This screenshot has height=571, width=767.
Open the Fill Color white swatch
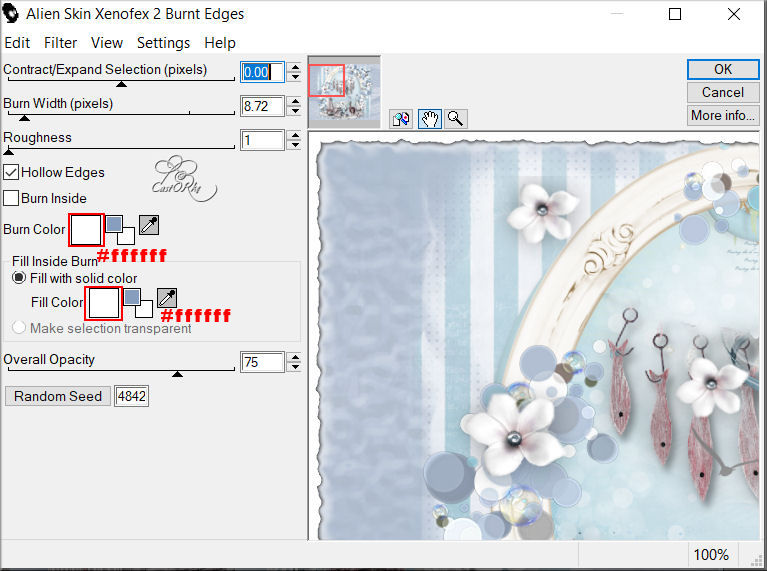pyautogui.click(x=104, y=303)
